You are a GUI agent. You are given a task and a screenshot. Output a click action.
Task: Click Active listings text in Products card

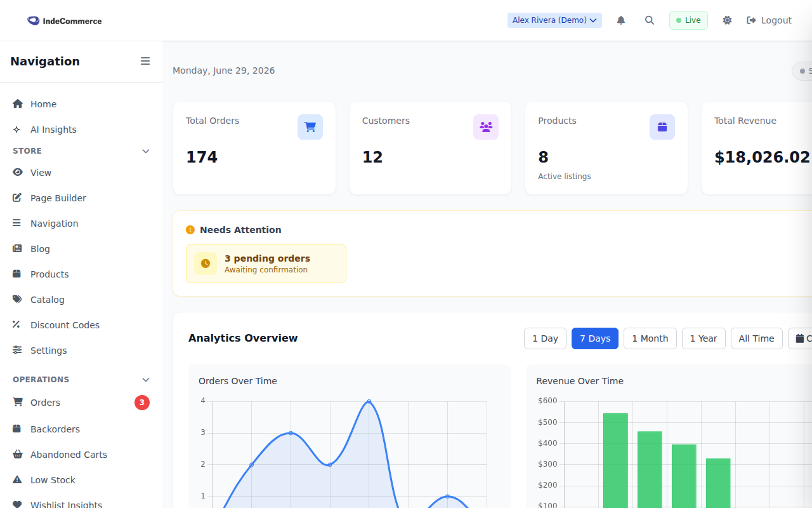[565, 177]
